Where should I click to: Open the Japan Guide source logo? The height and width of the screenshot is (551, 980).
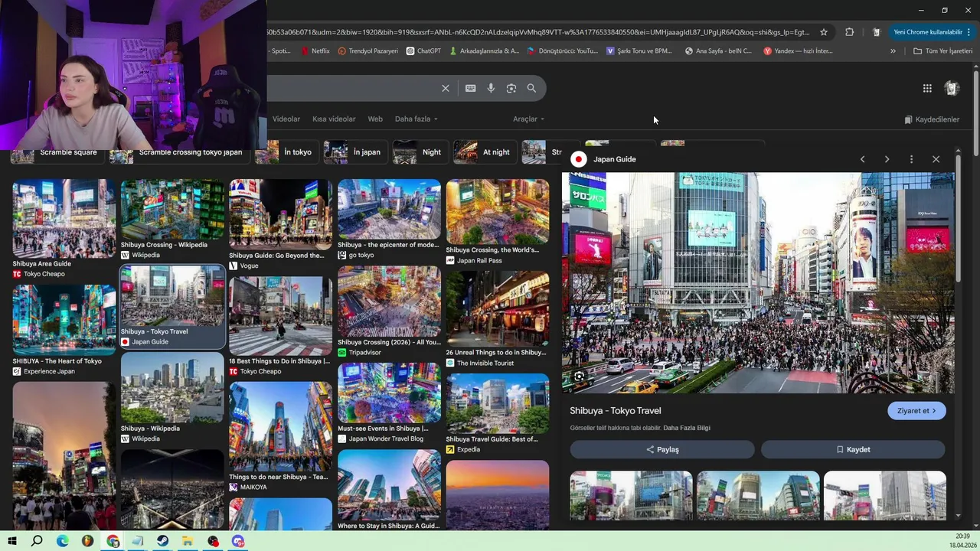(579, 159)
